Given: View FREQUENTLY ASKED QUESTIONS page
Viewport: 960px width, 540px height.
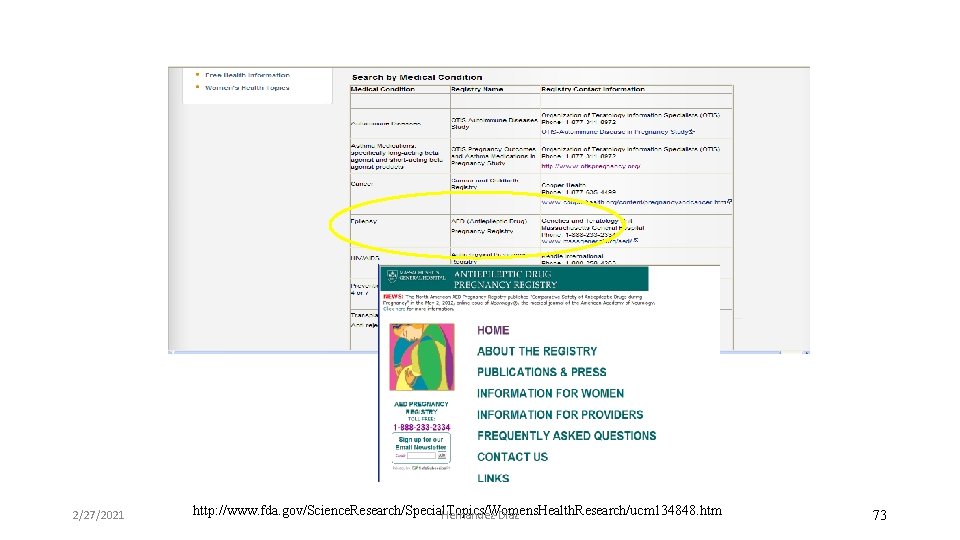Looking at the screenshot, I should click(x=566, y=436).
